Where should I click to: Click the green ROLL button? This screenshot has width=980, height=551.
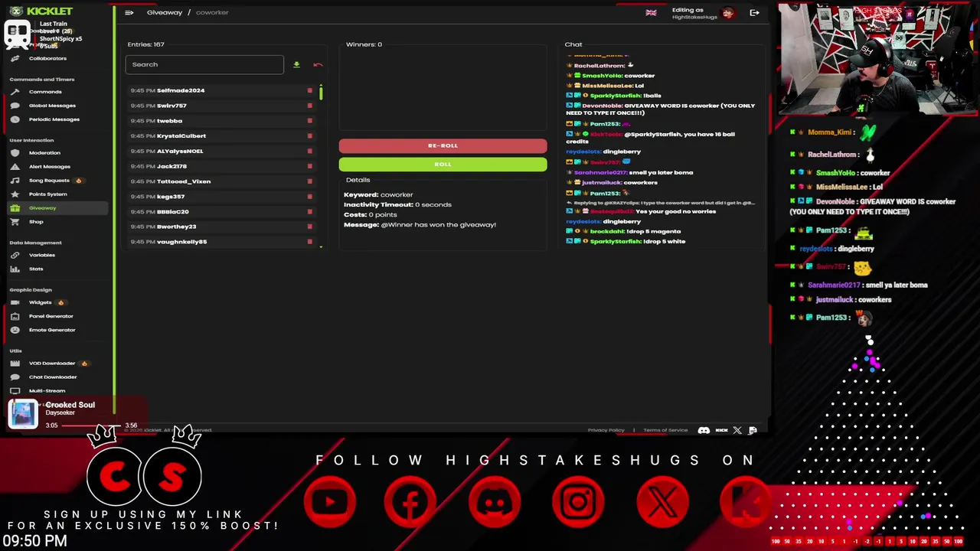[x=443, y=164]
